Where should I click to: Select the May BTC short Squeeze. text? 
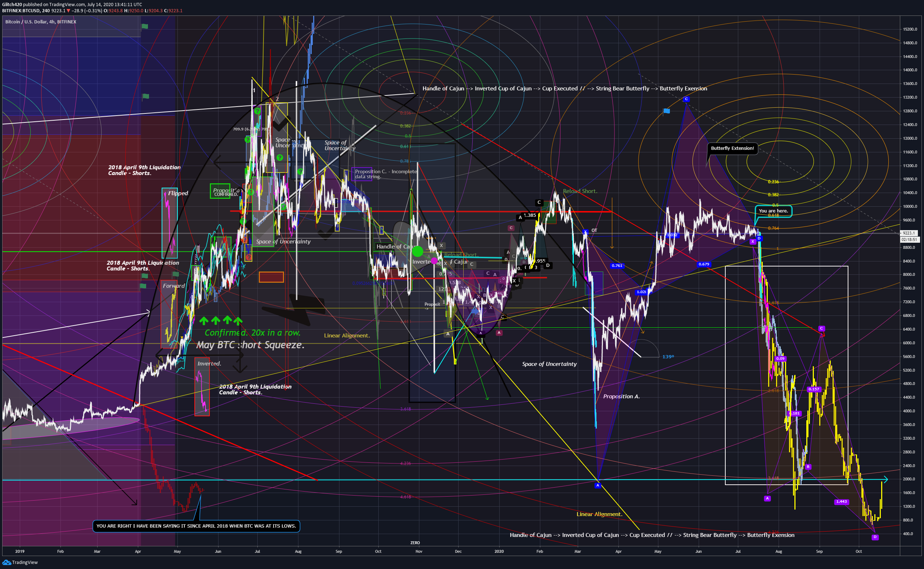(250, 345)
